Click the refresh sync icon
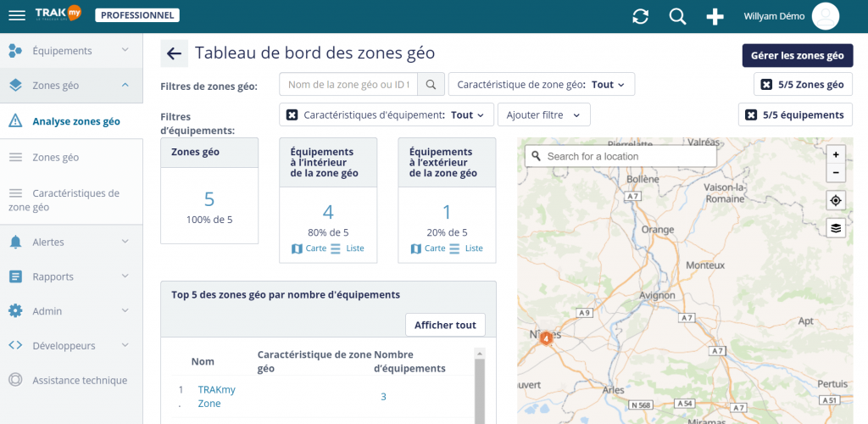The width and height of the screenshot is (868, 424). point(641,17)
